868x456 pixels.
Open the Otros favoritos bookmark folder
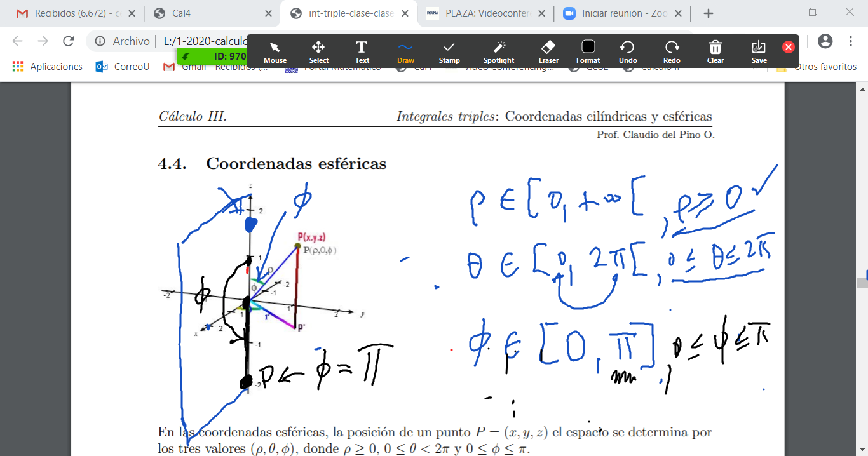pos(817,67)
